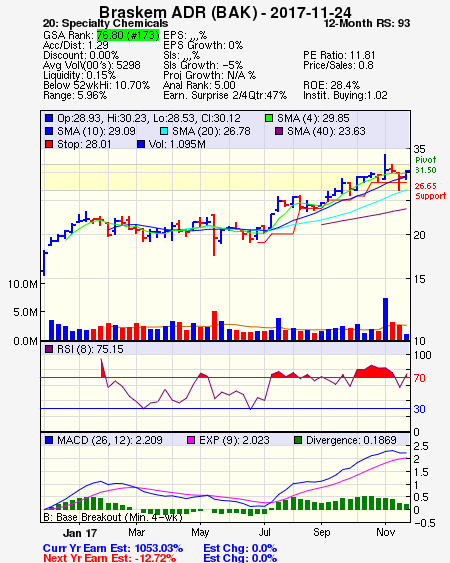The width and height of the screenshot is (450, 563).
Task: Click the RSI (8): 75.15 legend text
Action: click(90, 349)
